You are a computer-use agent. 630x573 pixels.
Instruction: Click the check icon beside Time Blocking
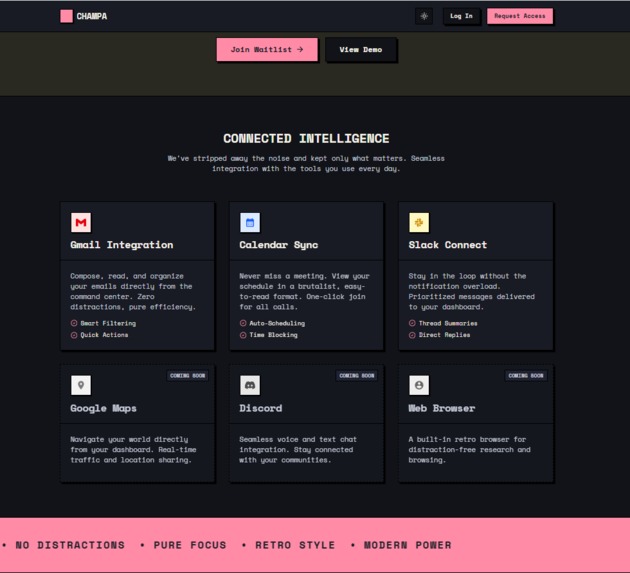pyautogui.click(x=243, y=335)
